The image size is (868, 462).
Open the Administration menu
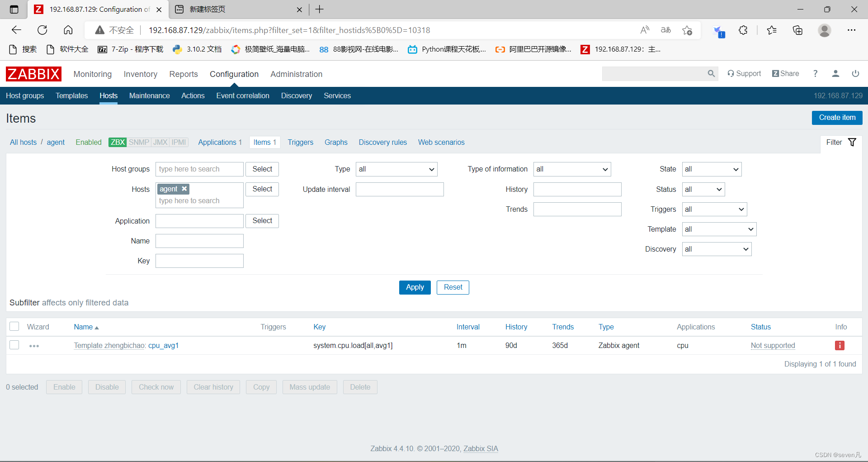tap(297, 74)
